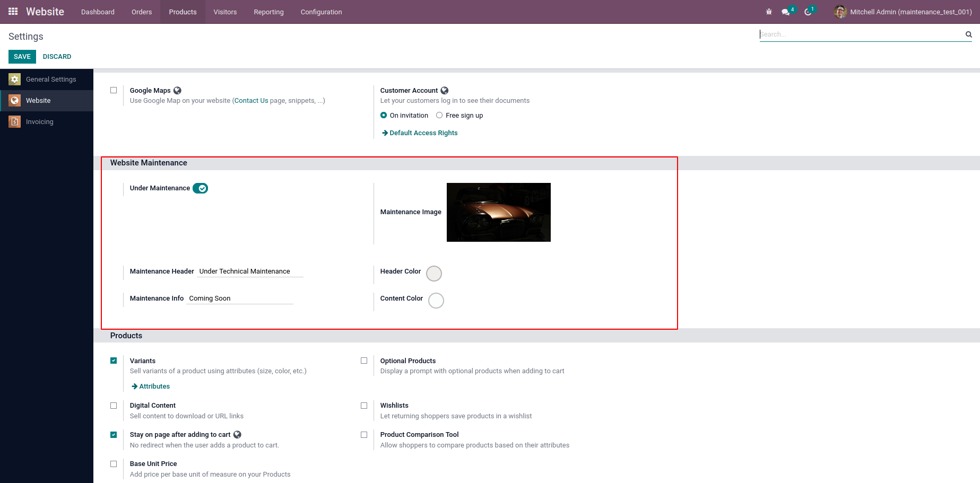This screenshot has width=980, height=483.
Task: Click the Customer Account label
Action: point(409,91)
